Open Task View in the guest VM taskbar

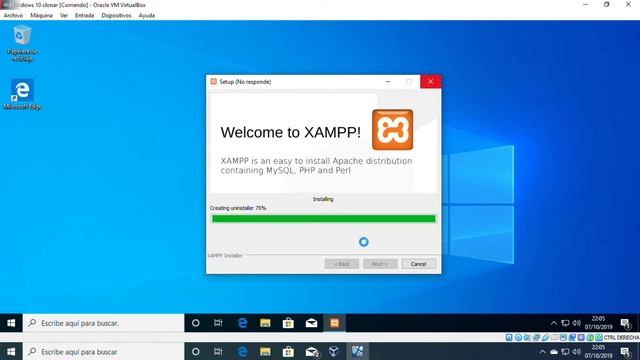218,323
